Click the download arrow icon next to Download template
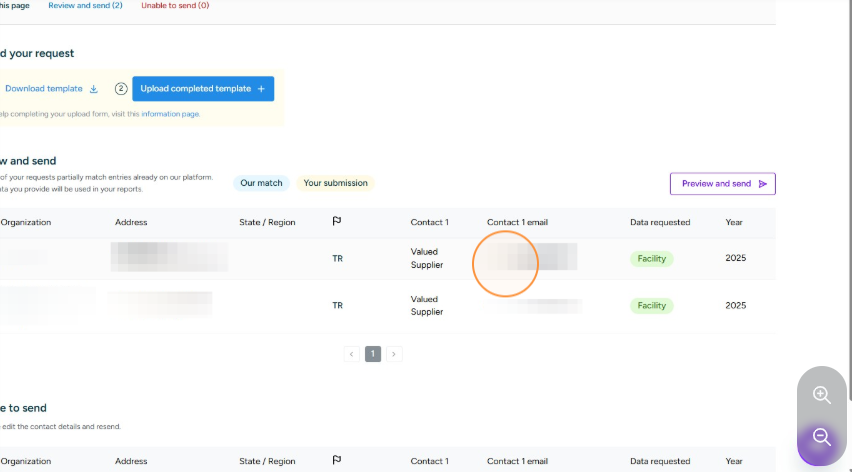This screenshot has height=472, width=852. [x=93, y=89]
